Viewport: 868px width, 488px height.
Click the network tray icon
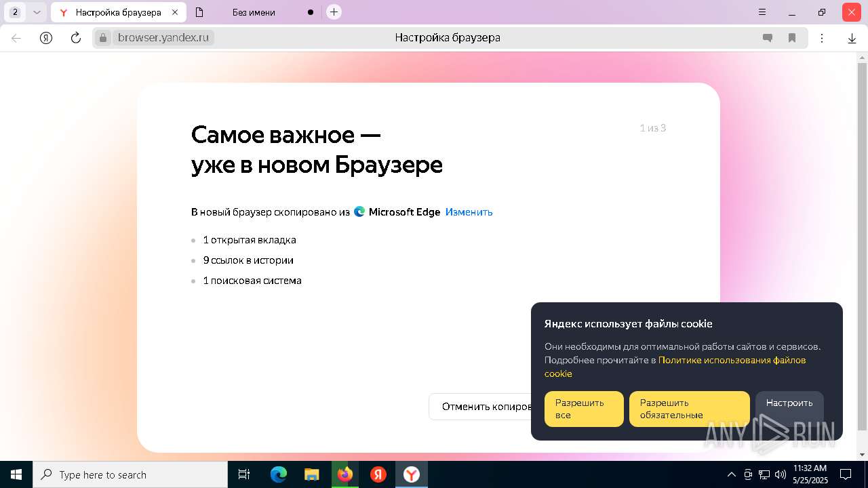tap(764, 474)
